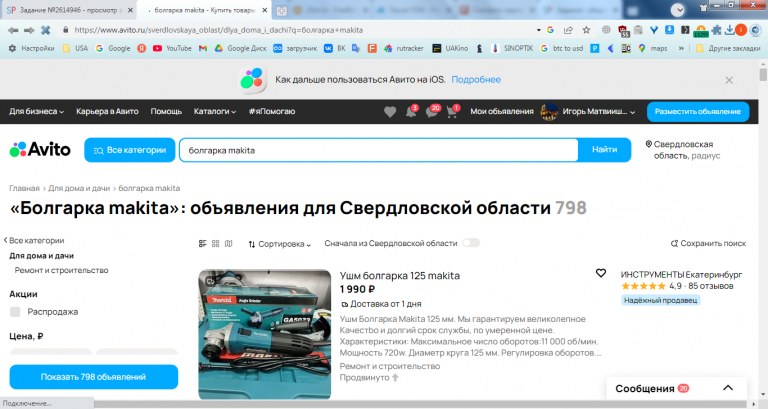Open Avito messages chat bubble icon
This screenshot has height=409, width=768.
pos(432,112)
